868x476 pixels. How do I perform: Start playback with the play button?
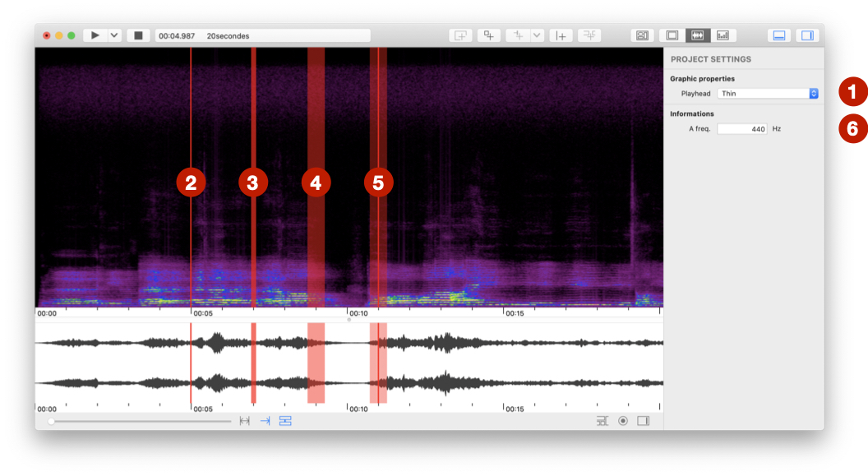pos(95,35)
